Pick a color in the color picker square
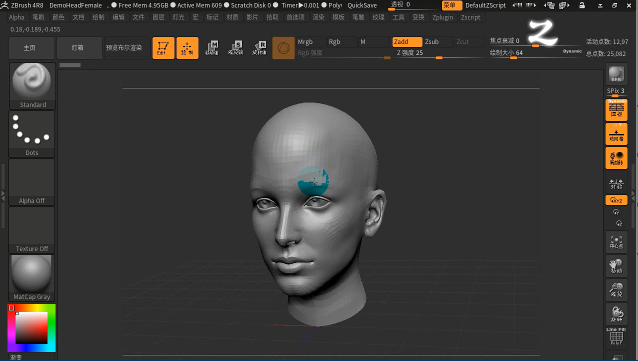 (x=31, y=328)
